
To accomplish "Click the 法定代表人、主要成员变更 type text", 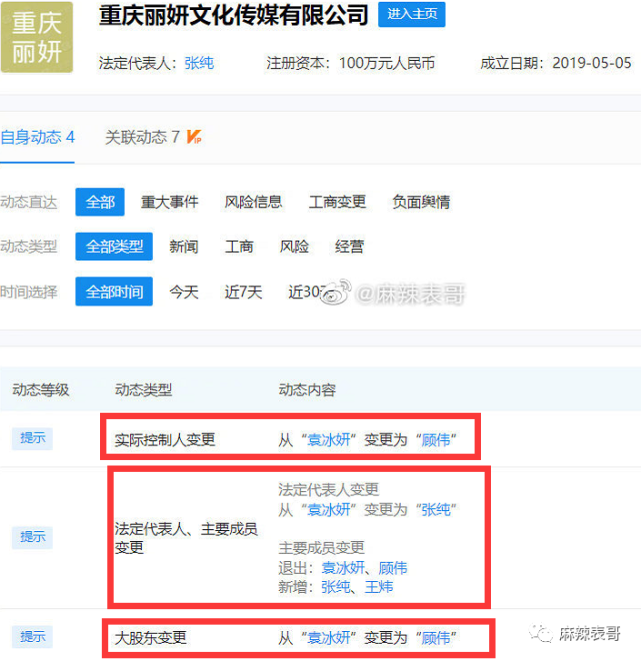I will [186, 538].
